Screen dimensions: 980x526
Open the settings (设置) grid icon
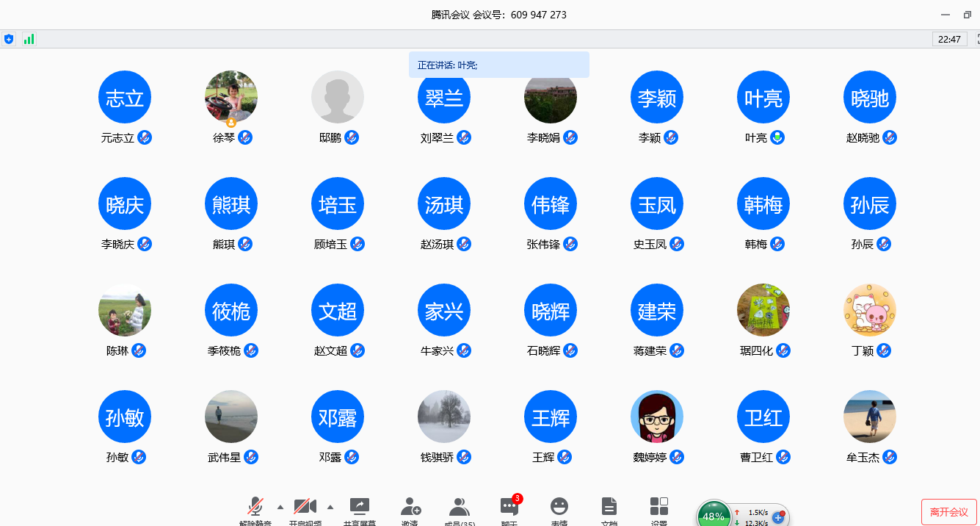(x=659, y=508)
